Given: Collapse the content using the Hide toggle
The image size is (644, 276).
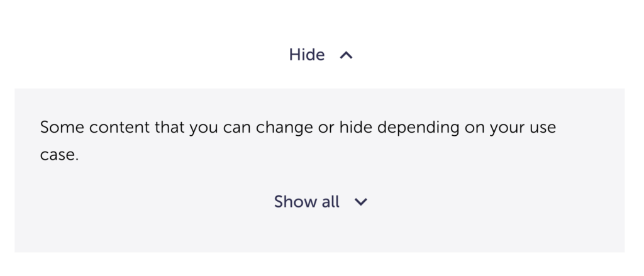Looking at the screenshot, I should point(307,55).
